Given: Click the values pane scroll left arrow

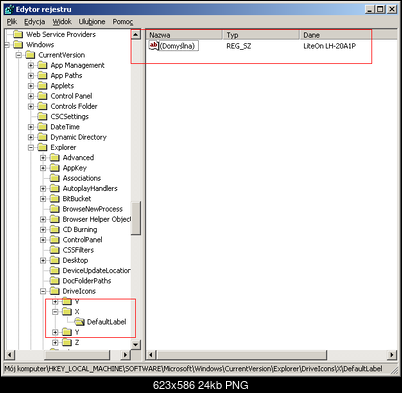Looking at the screenshot, I should (x=151, y=355).
